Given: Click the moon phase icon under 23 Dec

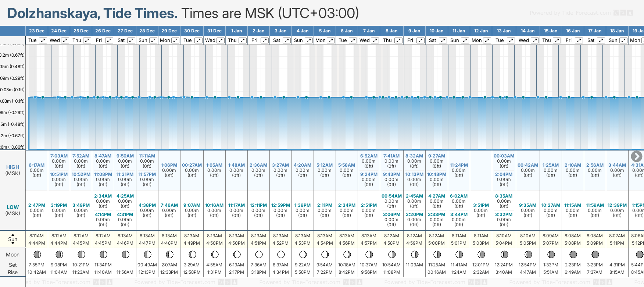Looking at the screenshot, I should click(x=37, y=255).
